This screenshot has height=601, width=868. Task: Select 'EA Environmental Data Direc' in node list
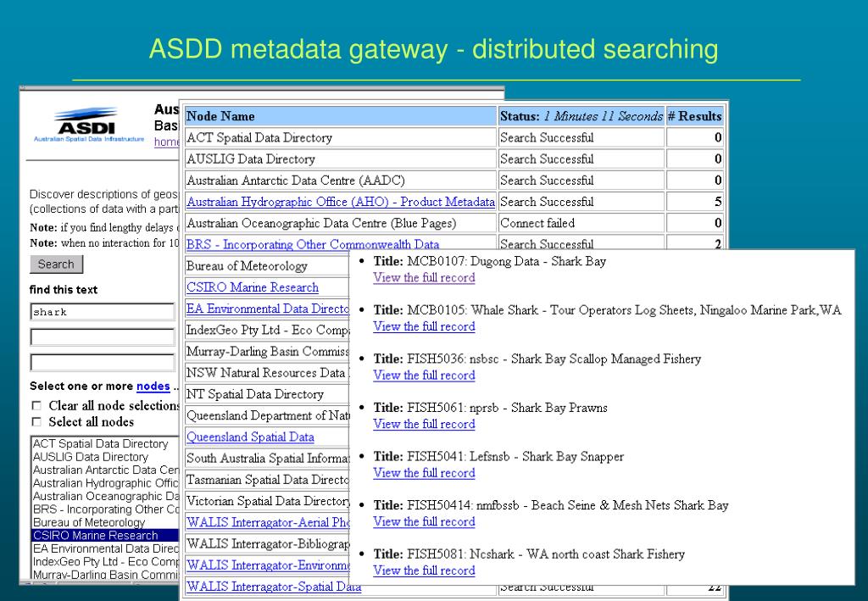coord(105,548)
